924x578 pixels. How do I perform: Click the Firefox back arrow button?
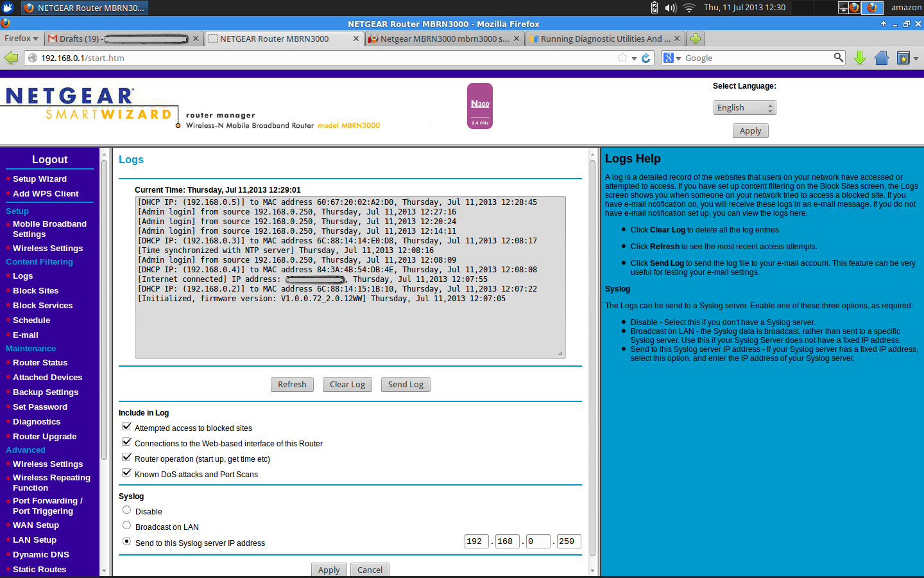click(11, 58)
